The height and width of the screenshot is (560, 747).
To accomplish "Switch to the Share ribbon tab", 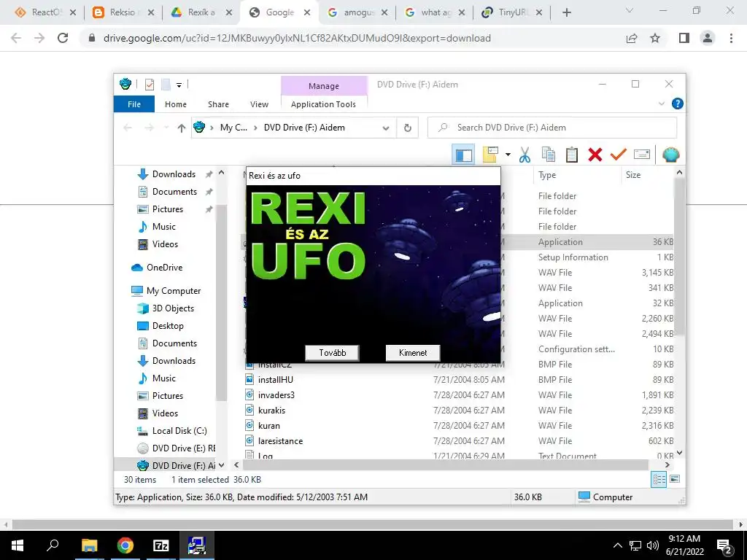I will 218,104.
